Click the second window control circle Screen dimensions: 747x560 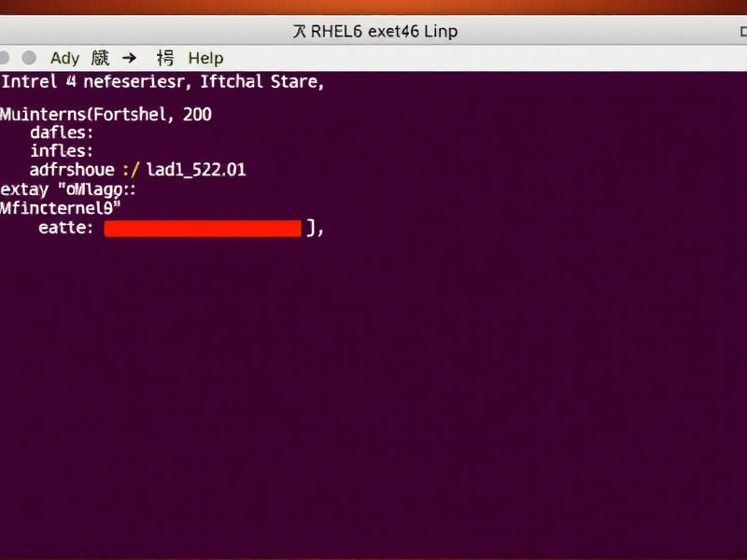pos(29,57)
